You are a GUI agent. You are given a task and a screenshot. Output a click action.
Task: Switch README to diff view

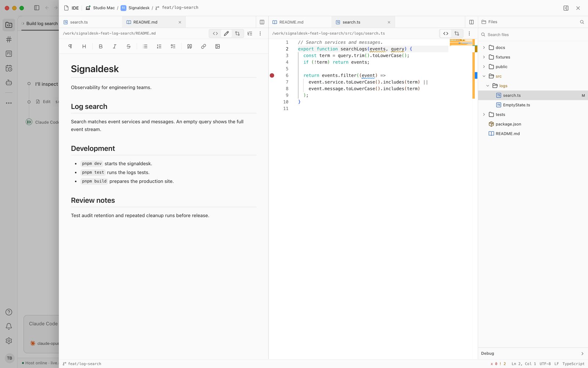(x=237, y=33)
